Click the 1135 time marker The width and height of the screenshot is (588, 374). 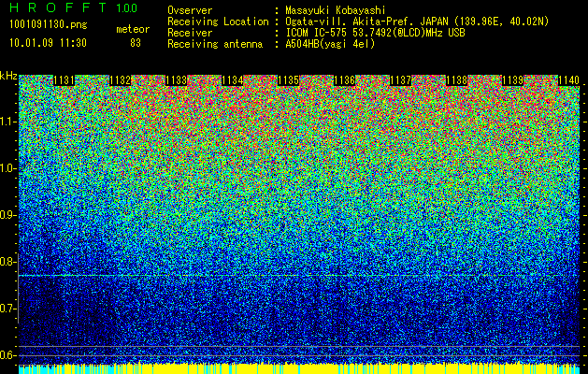288,80
